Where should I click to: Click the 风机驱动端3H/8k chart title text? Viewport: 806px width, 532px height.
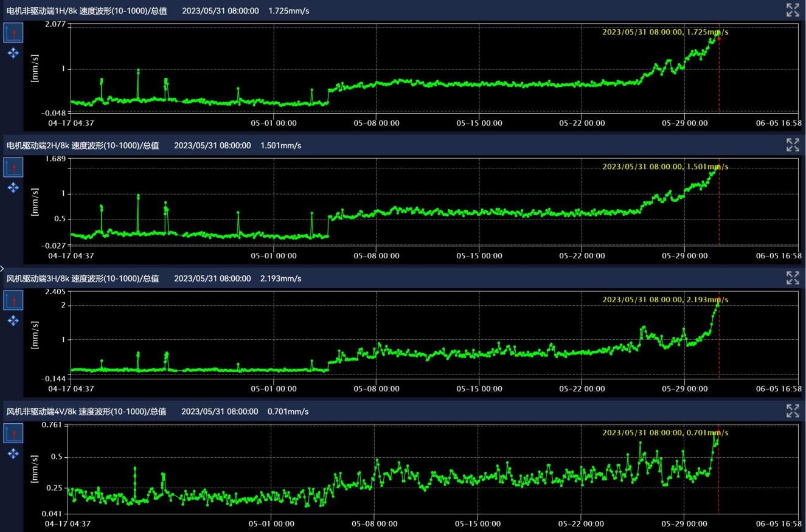coord(83,278)
